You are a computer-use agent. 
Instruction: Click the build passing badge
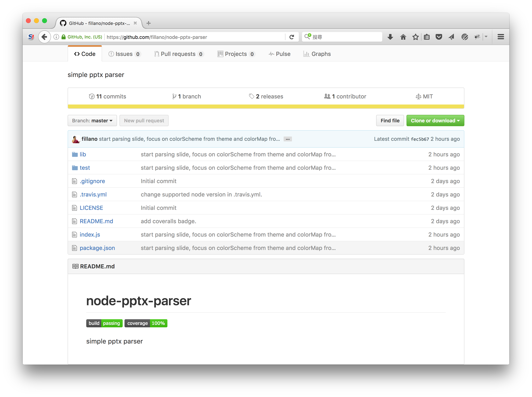click(104, 323)
